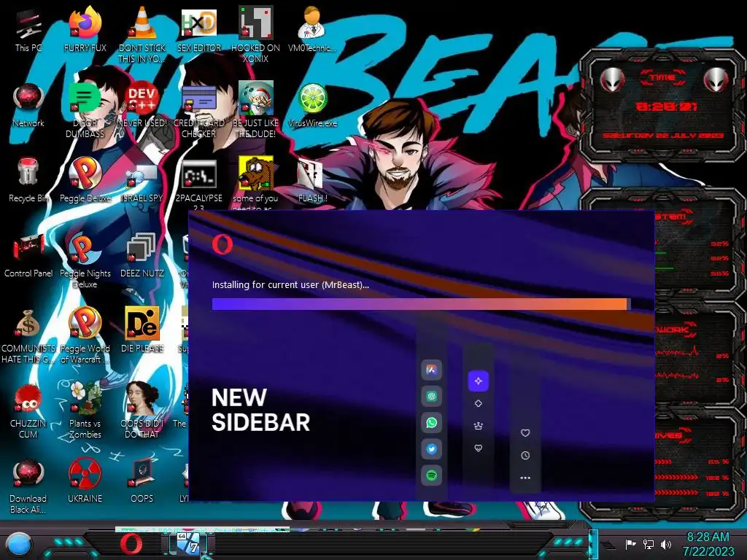This screenshot has height=560, width=747.
Task: Open the DIE PLEASE De icon
Action: (142, 330)
